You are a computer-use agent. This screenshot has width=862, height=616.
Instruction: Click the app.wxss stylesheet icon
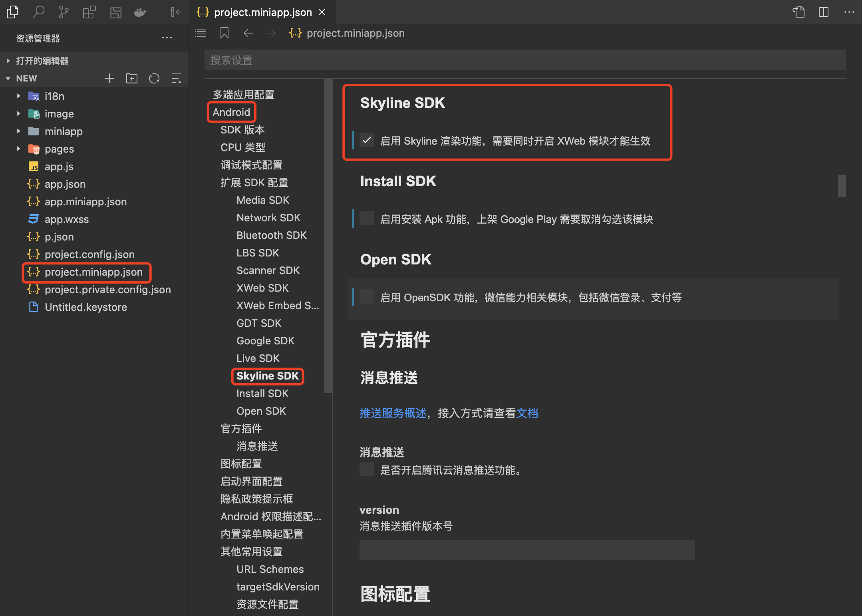coord(34,219)
